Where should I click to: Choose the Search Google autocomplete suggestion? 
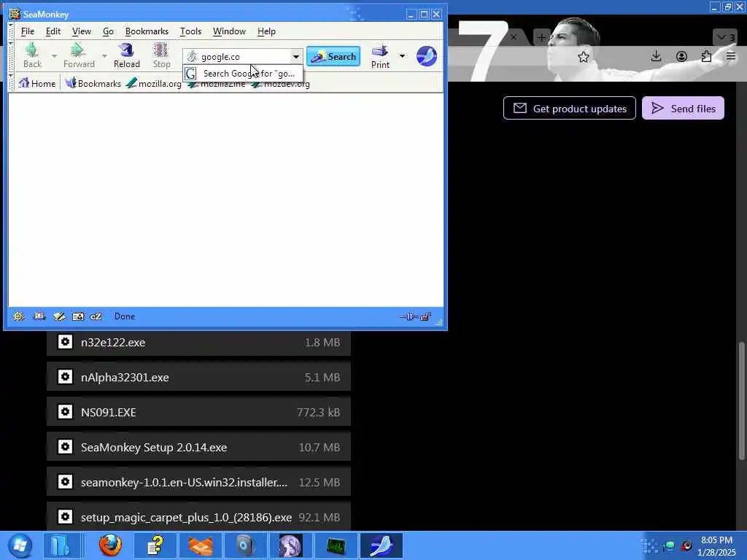[243, 74]
